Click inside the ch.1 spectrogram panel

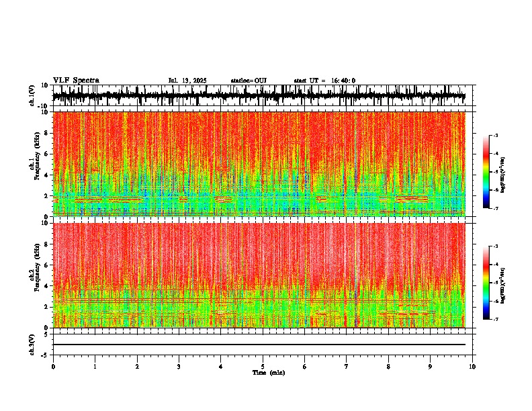click(x=259, y=164)
